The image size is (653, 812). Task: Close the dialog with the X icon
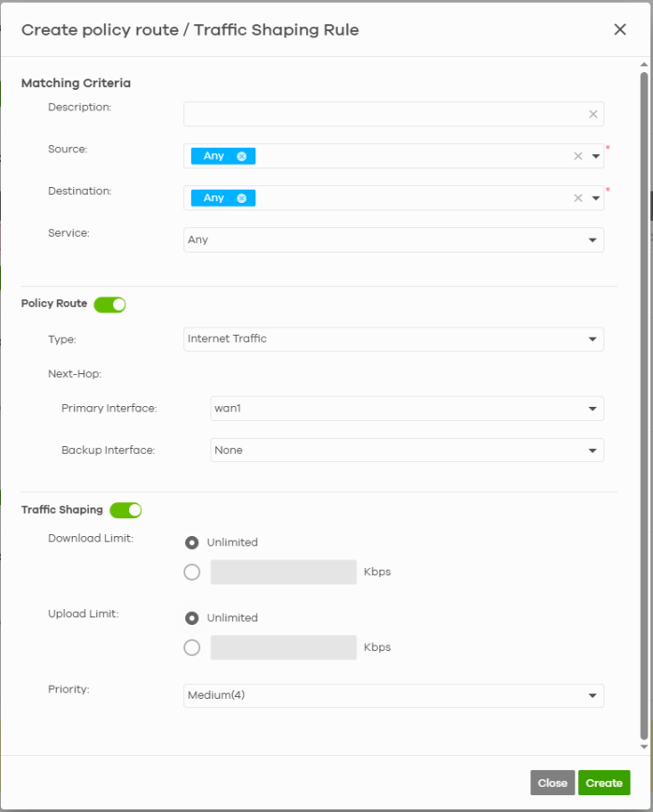(619, 30)
